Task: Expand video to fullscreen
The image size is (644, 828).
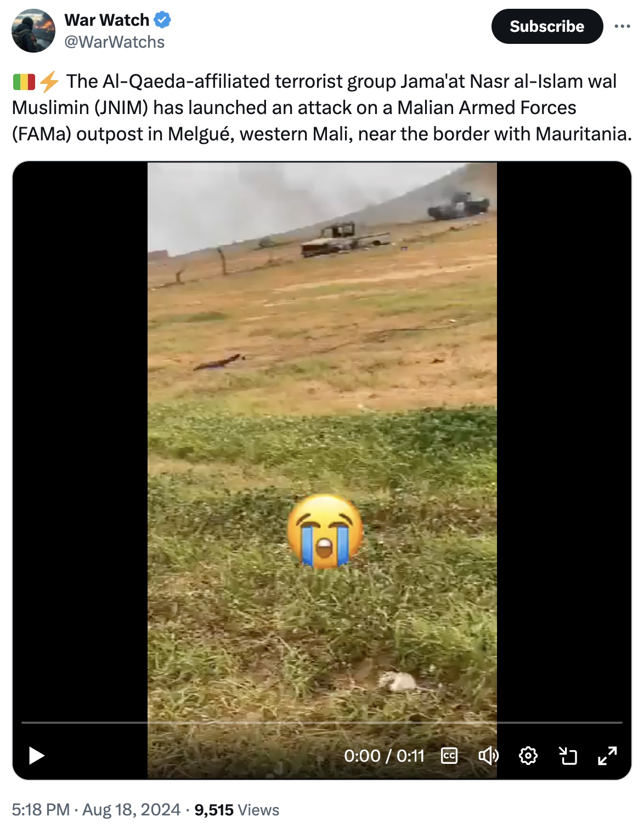Action: coord(607,756)
